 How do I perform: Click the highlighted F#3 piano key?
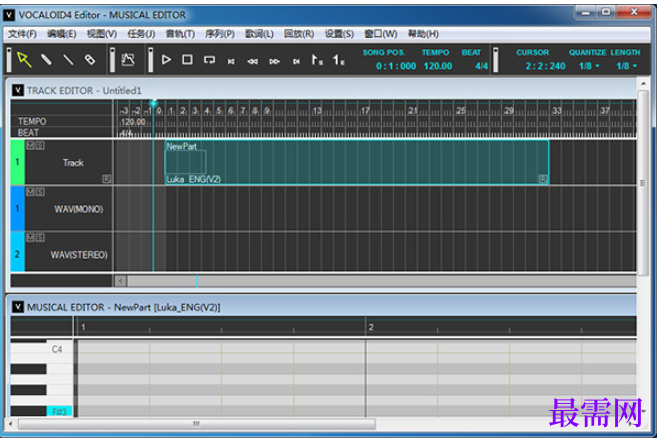tap(59, 412)
